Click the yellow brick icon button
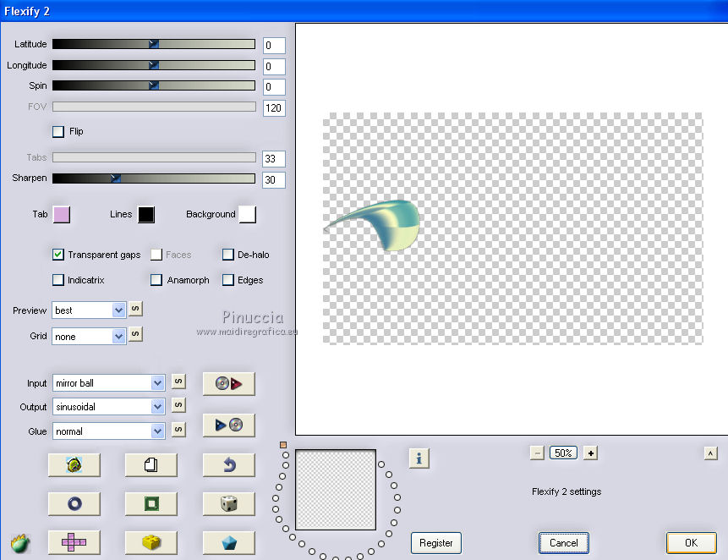 click(151, 542)
